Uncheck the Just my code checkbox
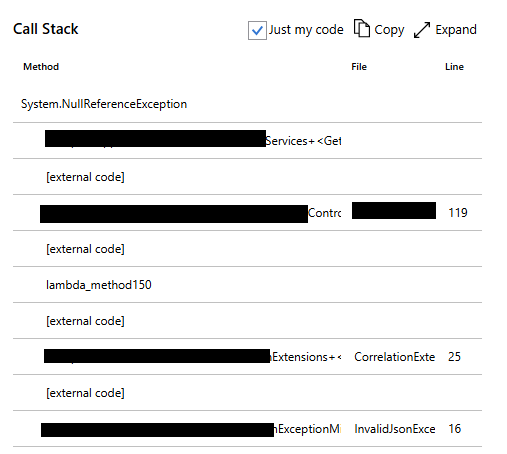Screen dimensions: 507x454 (257, 30)
